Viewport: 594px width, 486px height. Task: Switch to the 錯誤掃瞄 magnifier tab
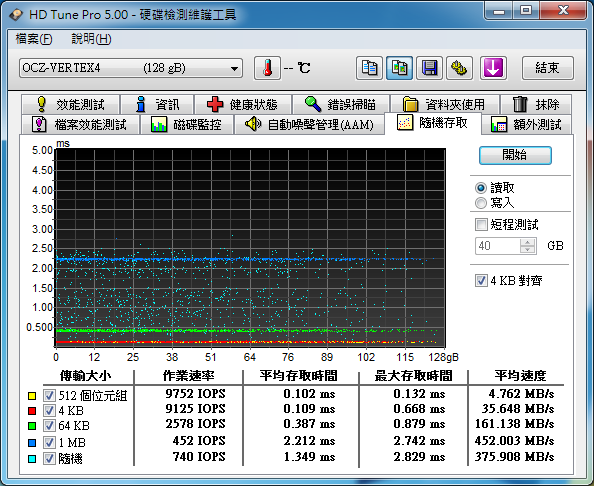[x=341, y=104]
